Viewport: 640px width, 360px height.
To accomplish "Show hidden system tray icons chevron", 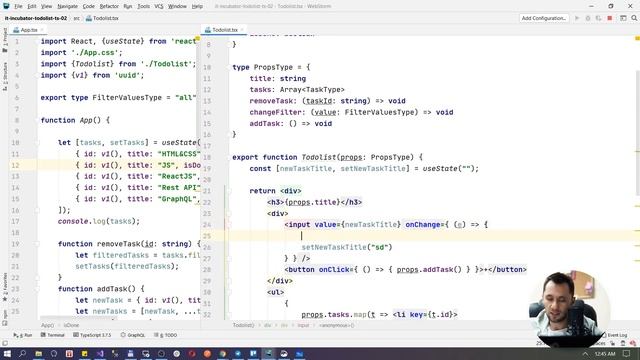I will pyautogui.click(x=585, y=354).
